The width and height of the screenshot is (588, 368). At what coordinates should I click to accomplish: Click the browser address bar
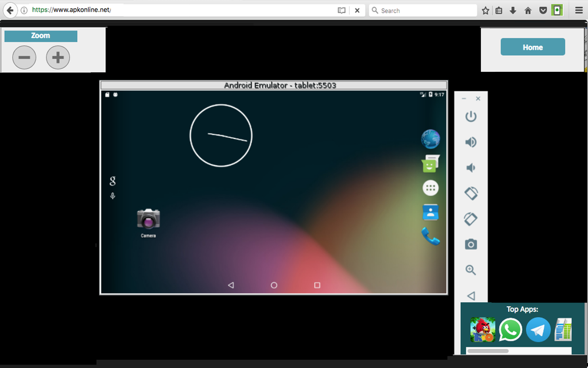(176, 10)
